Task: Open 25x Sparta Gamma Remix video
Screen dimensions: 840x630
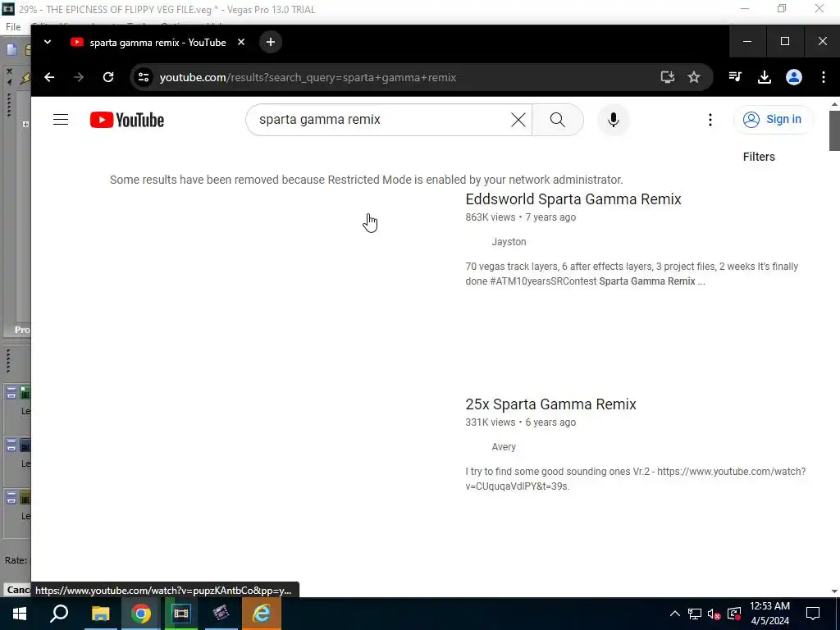Action: (x=550, y=404)
